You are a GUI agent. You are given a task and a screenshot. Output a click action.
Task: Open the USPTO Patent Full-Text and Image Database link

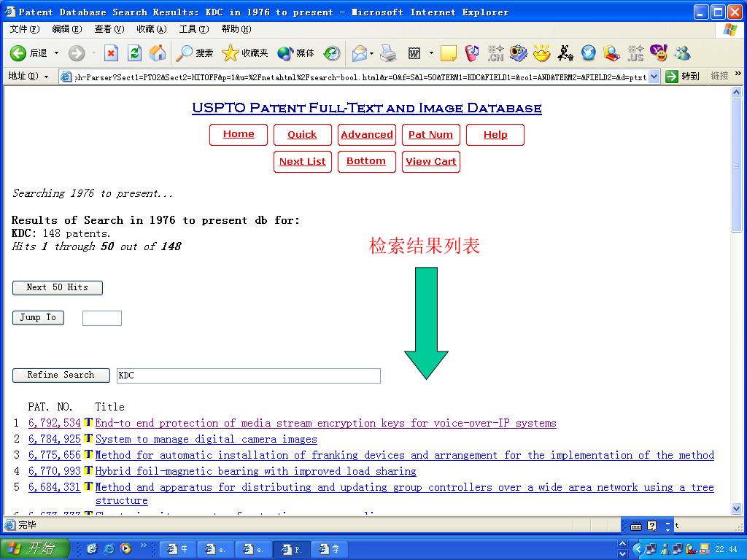(367, 108)
